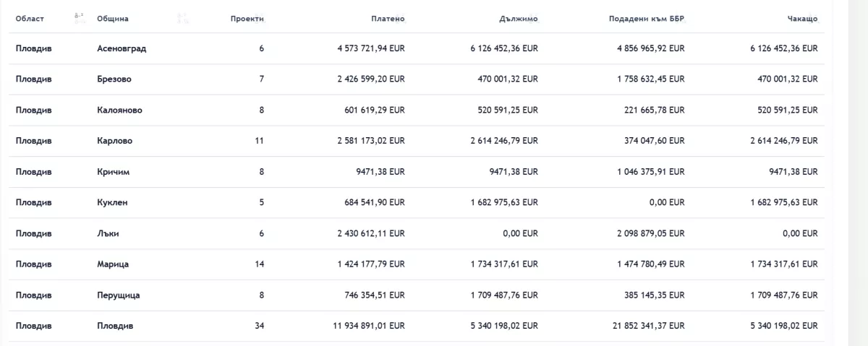
Task: Click the sort icon next to Област
Action: [x=80, y=18]
